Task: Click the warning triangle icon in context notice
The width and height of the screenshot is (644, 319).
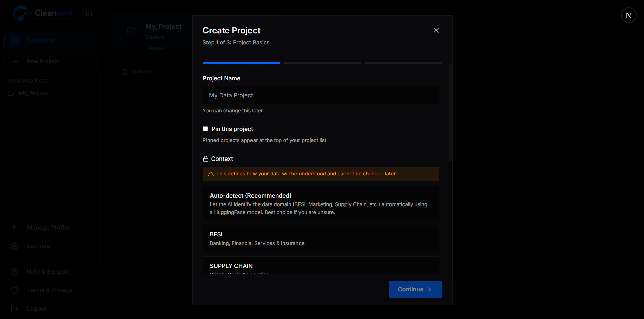Action: 211,174
